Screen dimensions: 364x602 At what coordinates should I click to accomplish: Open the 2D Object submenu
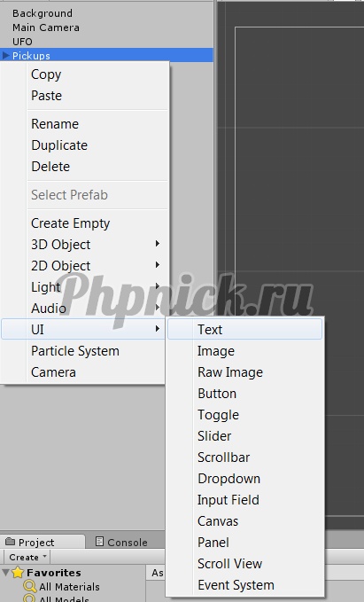84,266
